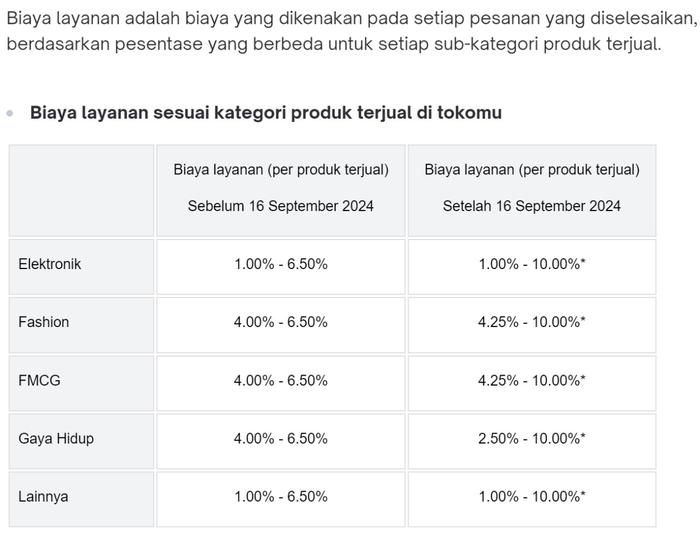The image size is (700, 537).
Task: Click the 'Sebelum 16 September 2024' column header
Action: pos(281,206)
